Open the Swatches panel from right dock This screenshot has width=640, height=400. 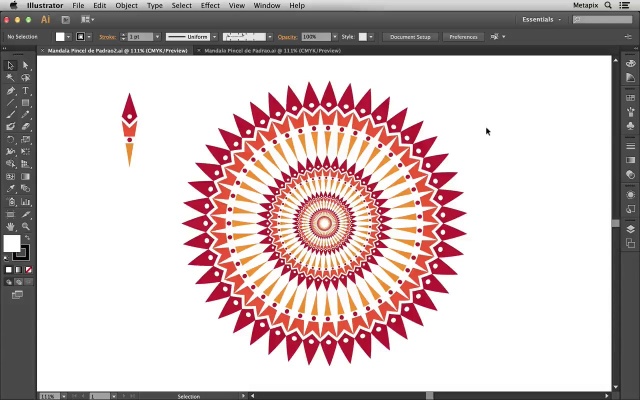coord(630,98)
